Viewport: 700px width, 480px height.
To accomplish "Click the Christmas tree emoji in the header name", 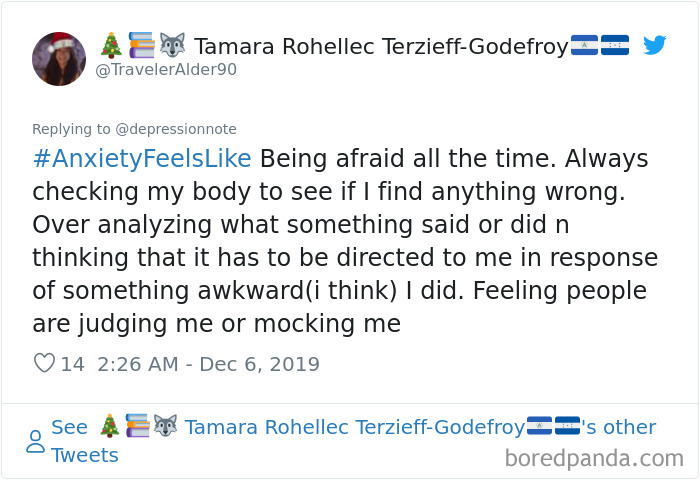I will (111, 46).
